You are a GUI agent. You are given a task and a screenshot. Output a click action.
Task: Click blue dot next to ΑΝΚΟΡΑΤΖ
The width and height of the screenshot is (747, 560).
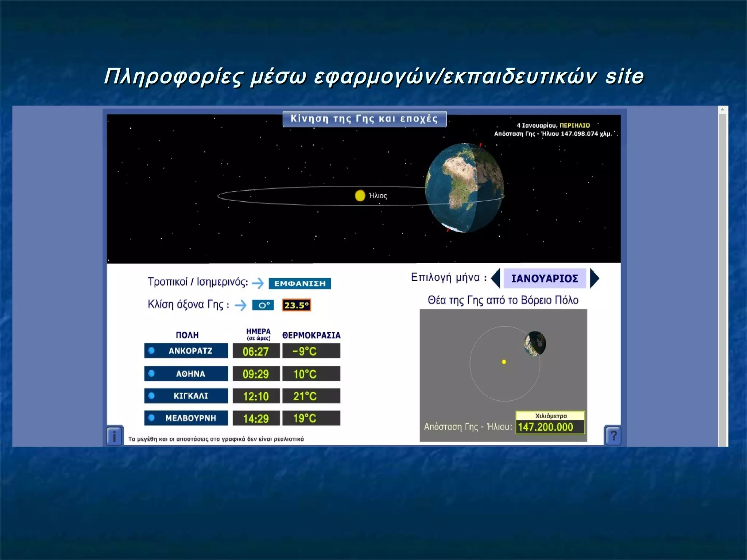coord(151,351)
